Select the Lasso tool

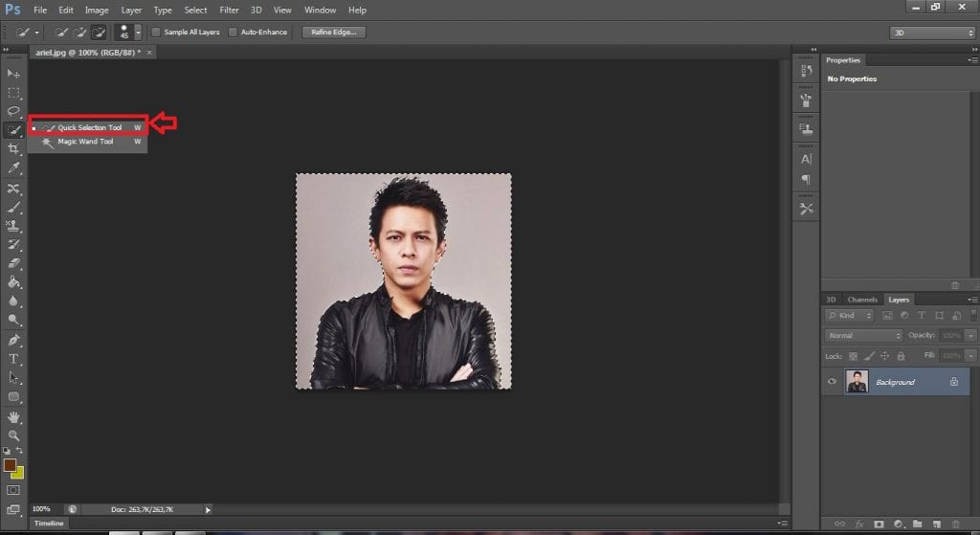tap(13, 111)
